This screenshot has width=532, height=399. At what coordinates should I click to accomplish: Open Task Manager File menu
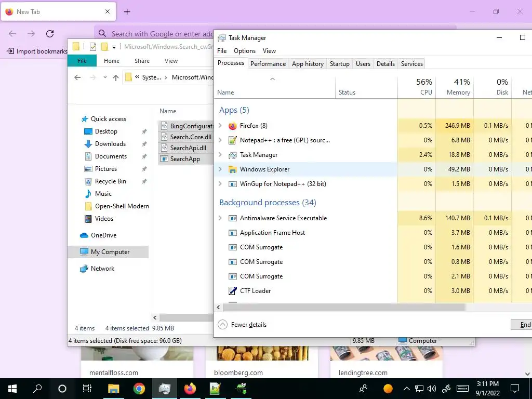[x=222, y=51]
